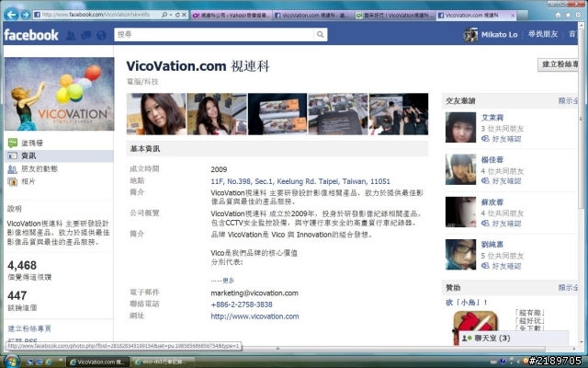588x368 pixels.
Task: Refresh the page from the address bar
Action: pyautogui.click(x=177, y=15)
